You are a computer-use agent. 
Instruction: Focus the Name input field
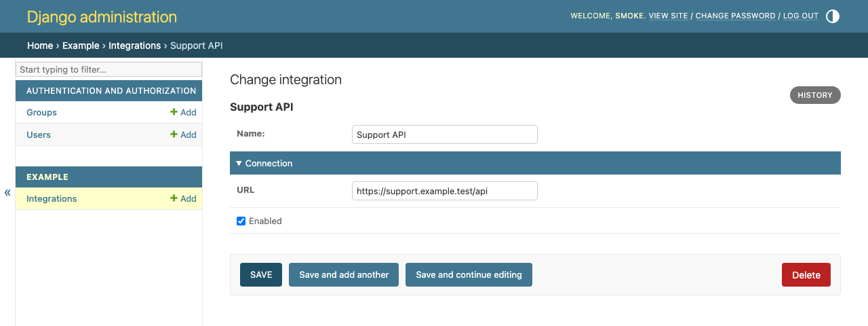tap(445, 134)
